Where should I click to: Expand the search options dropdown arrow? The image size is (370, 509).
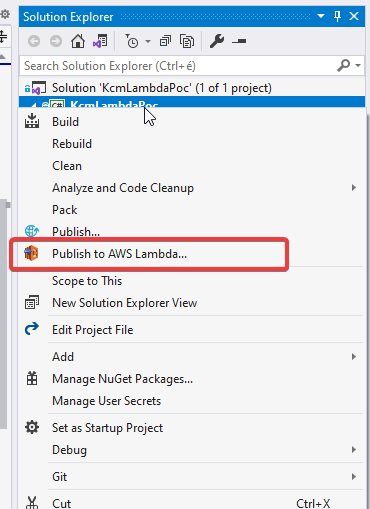point(358,65)
